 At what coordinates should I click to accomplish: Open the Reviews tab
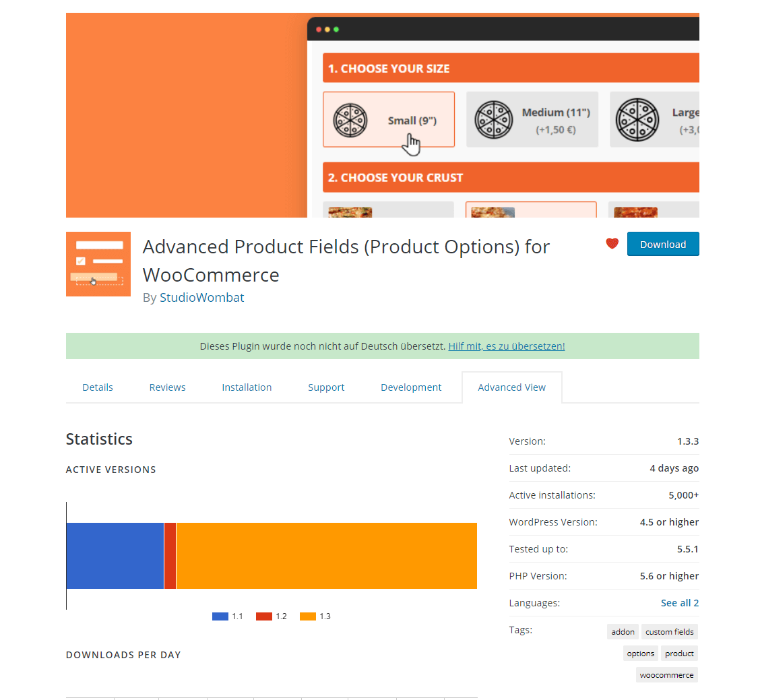tap(167, 387)
